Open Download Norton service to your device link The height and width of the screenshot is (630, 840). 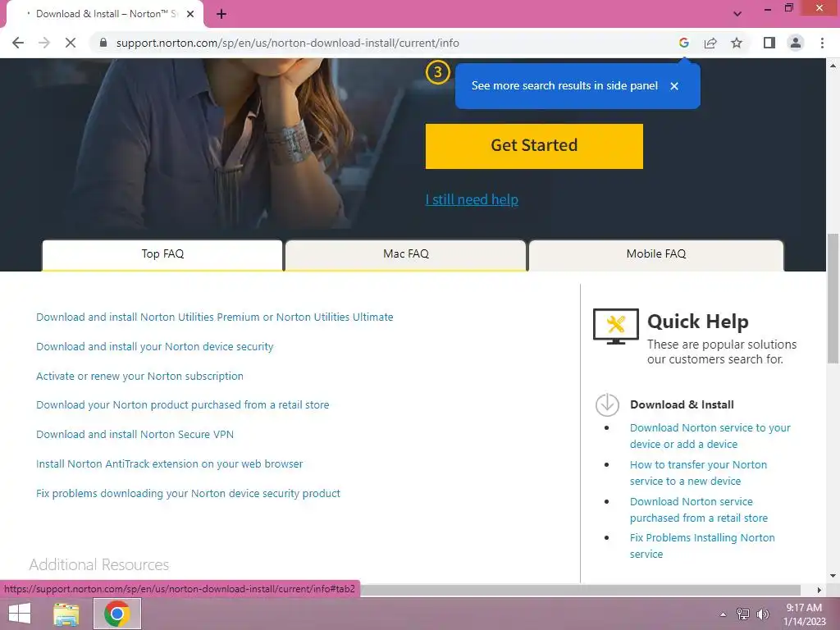click(710, 436)
